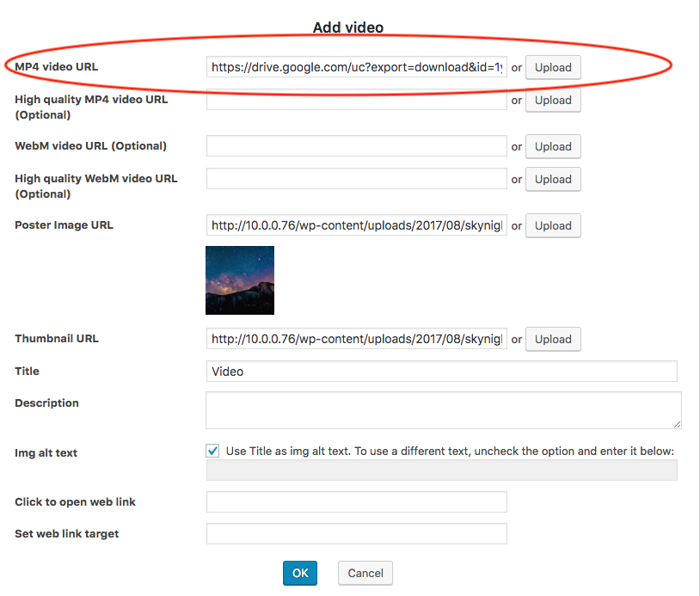Click the Title field containing "Video"
Image resolution: width=700 pixels, height=596 pixels.
pos(441,372)
